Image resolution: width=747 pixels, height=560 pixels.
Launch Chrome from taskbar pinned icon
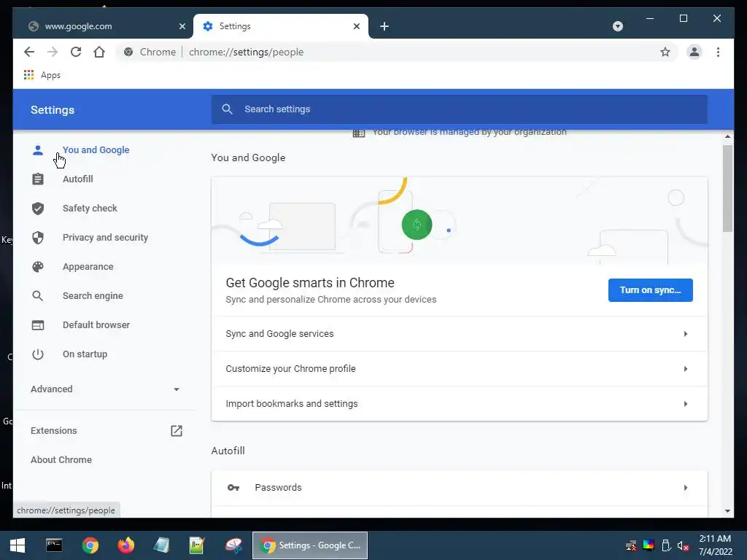click(90, 545)
